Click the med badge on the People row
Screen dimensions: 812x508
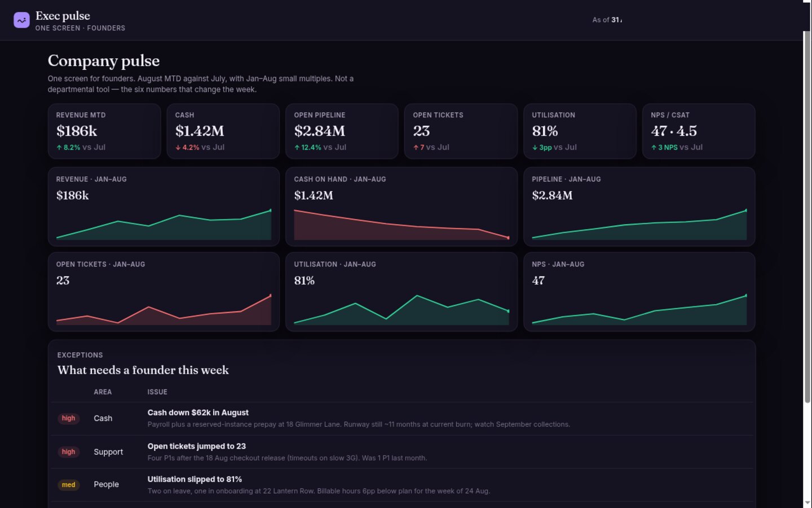click(x=68, y=485)
